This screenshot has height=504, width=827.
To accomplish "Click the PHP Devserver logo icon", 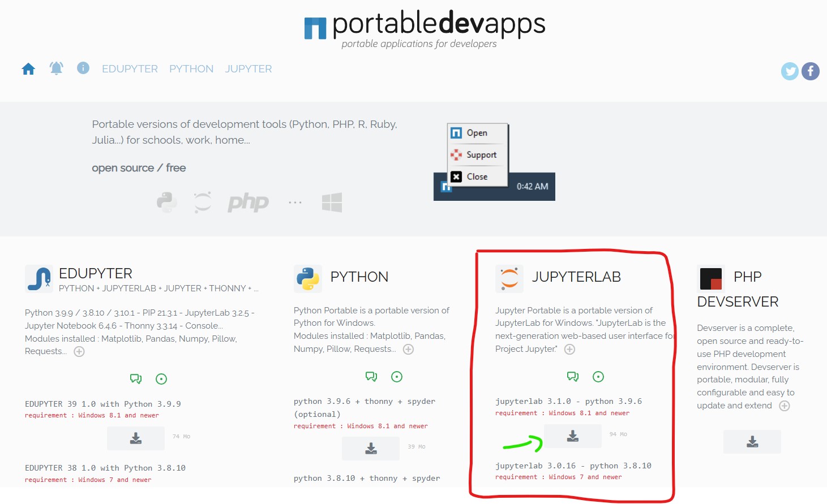I will coord(711,278).
